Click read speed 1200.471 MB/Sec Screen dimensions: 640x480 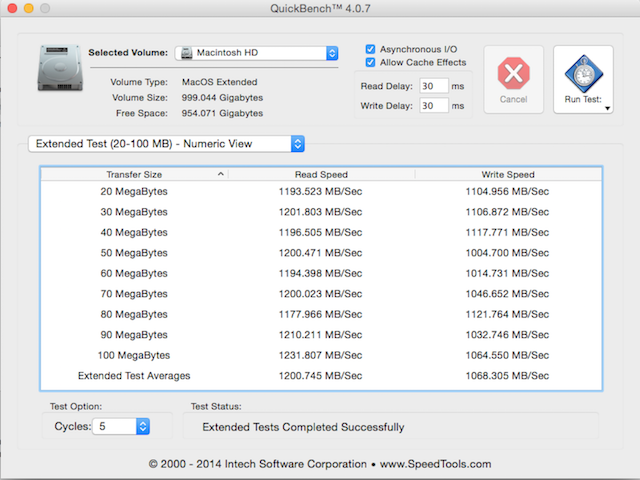(x=320, y=253)
